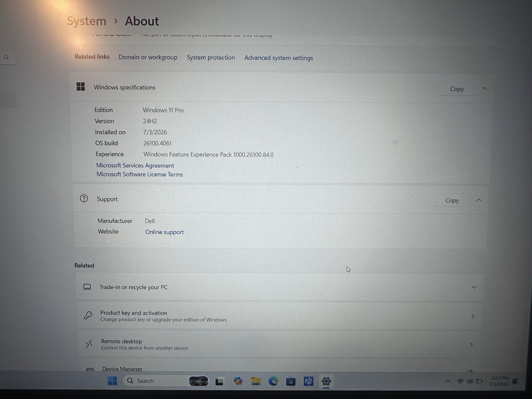532x399 pixels.
Task: Click the taskbar Search box
Action: coord(166,381)
